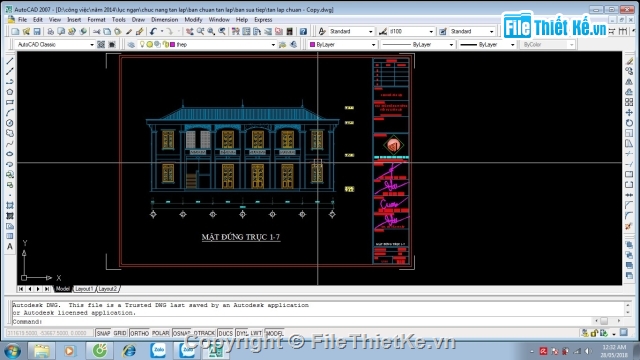Select the Erase tool in Modify toolbar
Viewport: 640px width, 360px height.
point(629,61)
